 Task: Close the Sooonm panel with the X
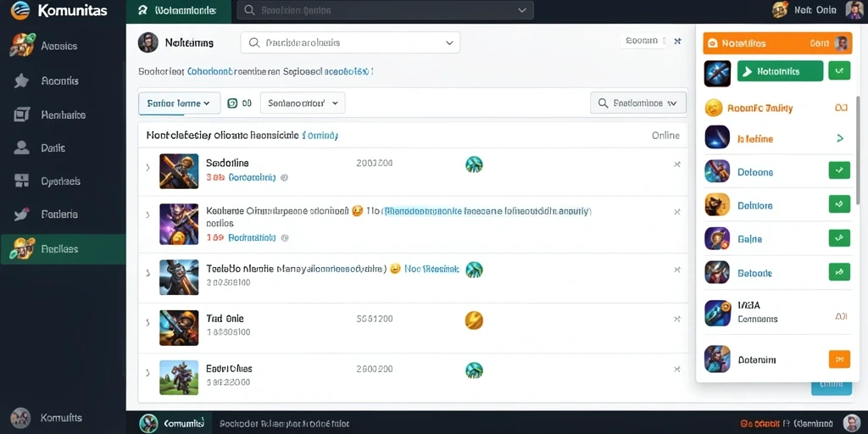[677, 41]
